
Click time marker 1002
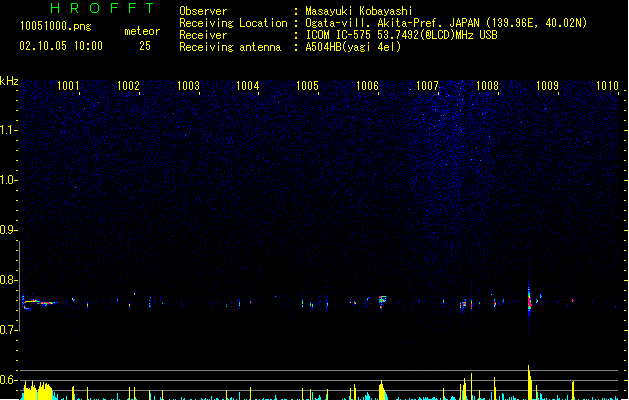coord(128,86)
